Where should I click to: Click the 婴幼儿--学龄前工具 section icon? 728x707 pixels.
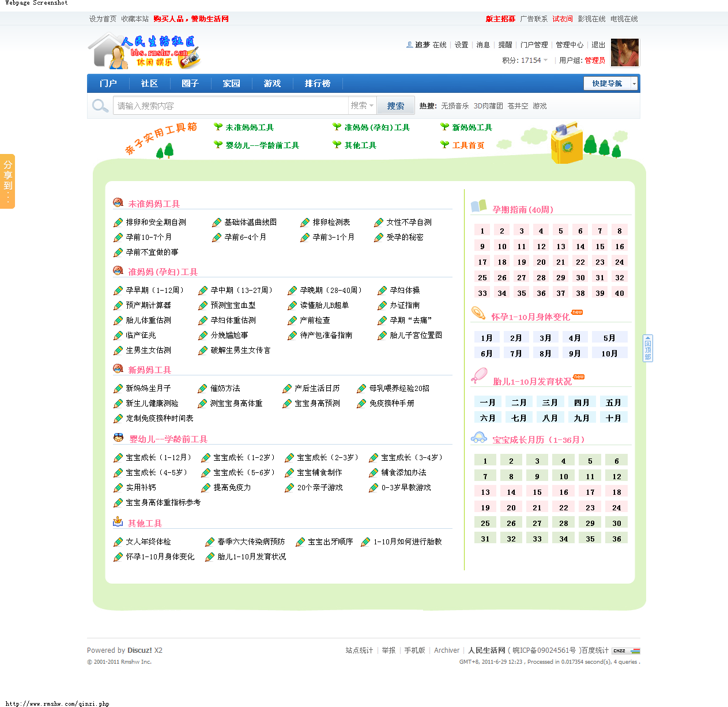pyautogui.click(x=118, y=438)
